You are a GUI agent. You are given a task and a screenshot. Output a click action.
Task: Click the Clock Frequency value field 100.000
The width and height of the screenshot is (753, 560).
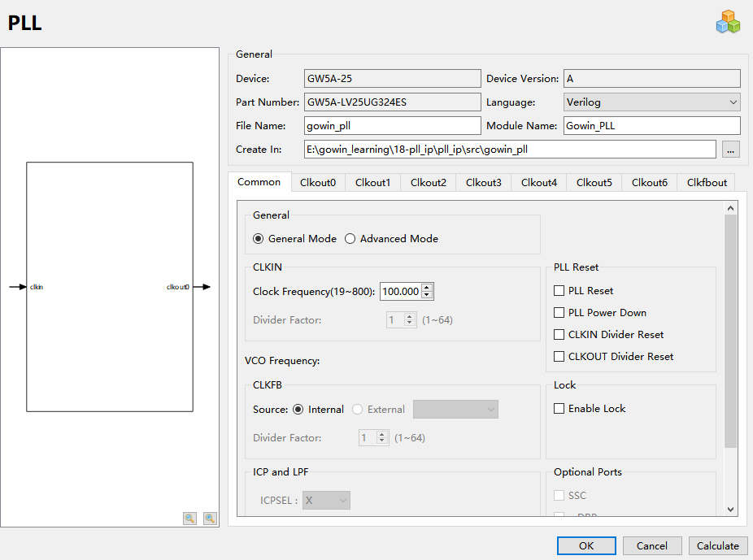(x=401, y=291)
